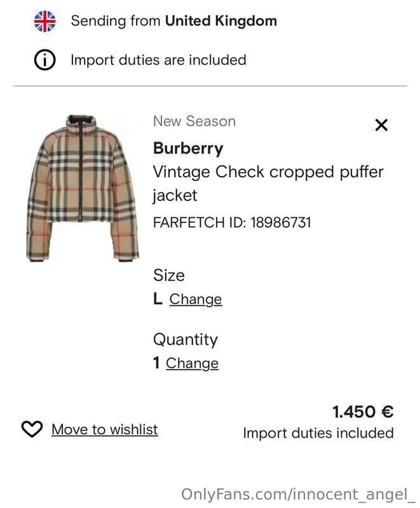Click the New Season label
420x508 pixels.
pos(194,121)
